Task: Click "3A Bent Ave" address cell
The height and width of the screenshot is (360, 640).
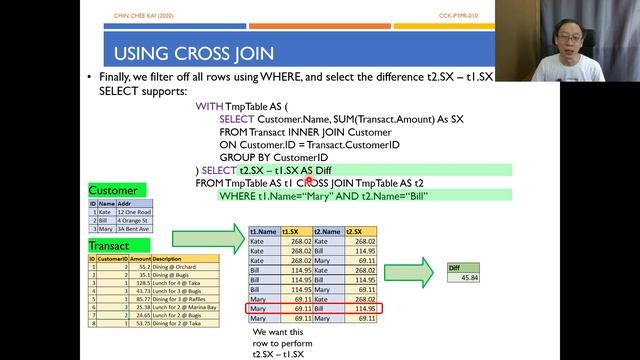Action: click(134, 229)
